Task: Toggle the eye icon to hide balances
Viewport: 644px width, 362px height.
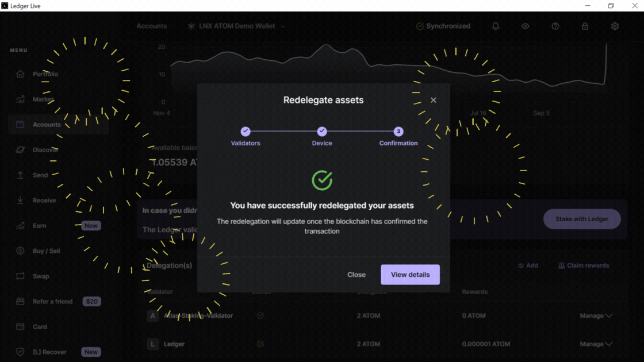Action: pos(525,26)
